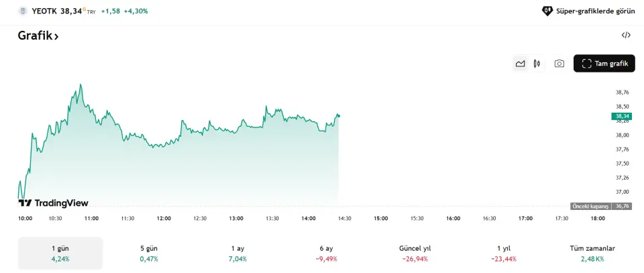
Task: Expand the Grafik heading chevron
Action: tap(56, 36)
